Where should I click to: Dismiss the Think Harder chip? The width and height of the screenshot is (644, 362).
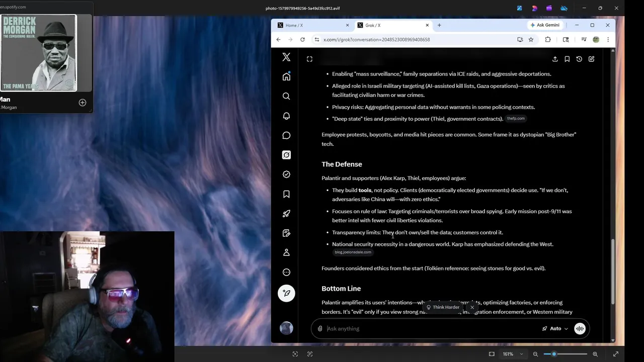[472, 307]
